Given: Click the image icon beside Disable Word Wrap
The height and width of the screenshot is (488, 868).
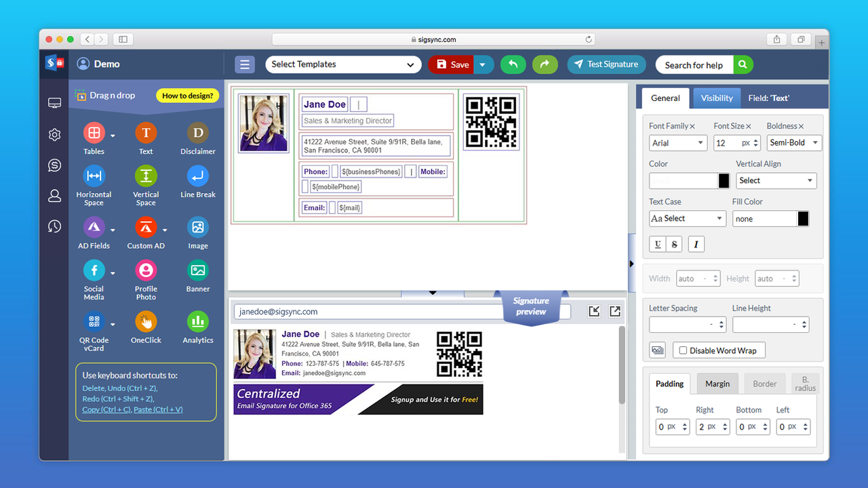Looking at the screenshot, I should (x=657, y=350).
